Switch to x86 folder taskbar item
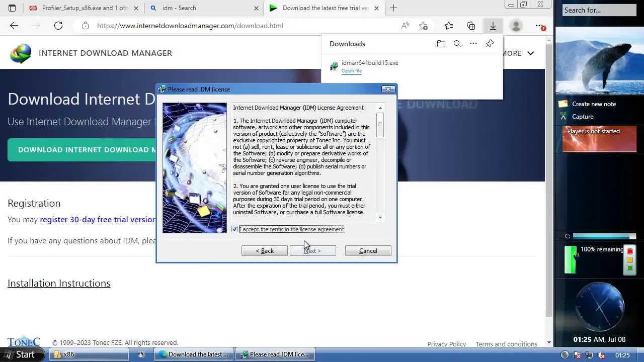The height and width of the screenshot is (362, 644). 89,354
